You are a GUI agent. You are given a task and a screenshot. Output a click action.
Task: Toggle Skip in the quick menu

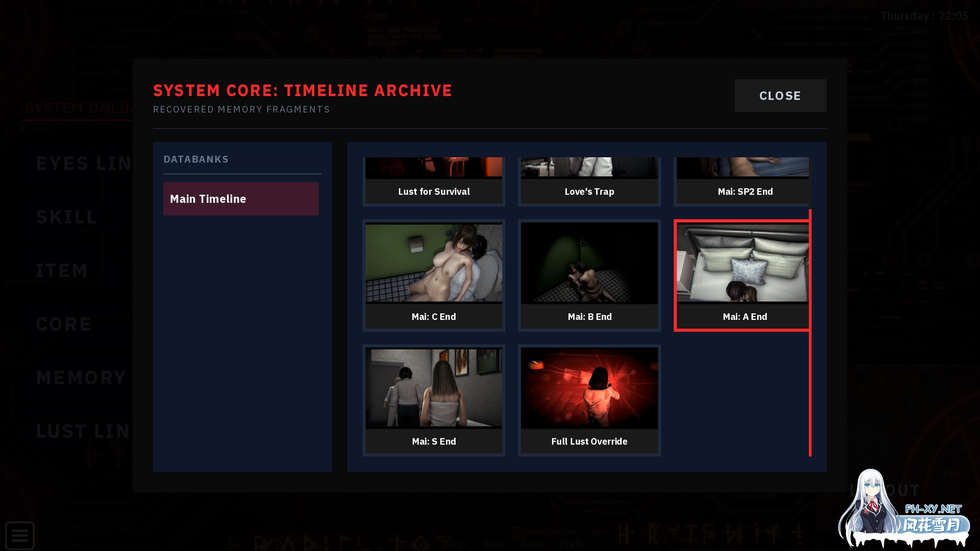coord(456,544)
